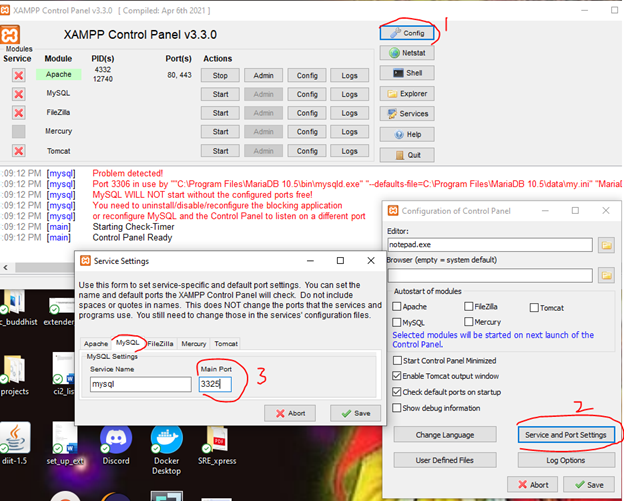Click Save in Configuration of Control Panel
Screen dimensions: 624x501
coord(589,485)
